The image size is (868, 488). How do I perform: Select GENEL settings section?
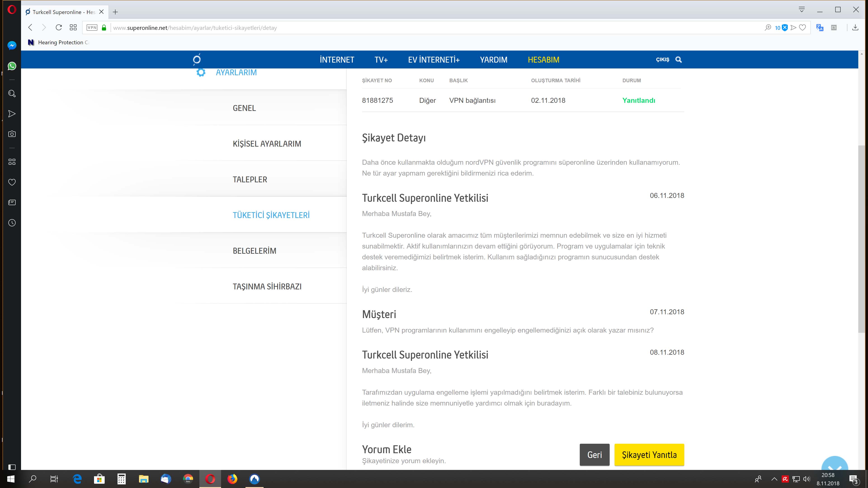[x=244, y=108]
